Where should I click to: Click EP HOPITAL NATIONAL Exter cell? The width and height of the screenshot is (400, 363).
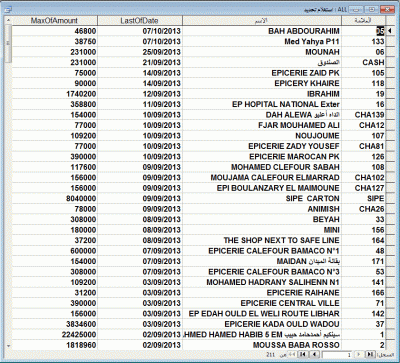[x=262, y=104]
